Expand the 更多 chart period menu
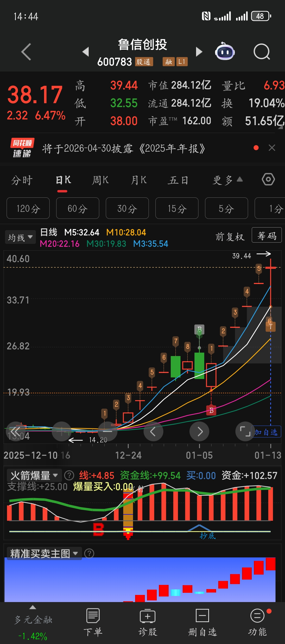 [227, 180]
